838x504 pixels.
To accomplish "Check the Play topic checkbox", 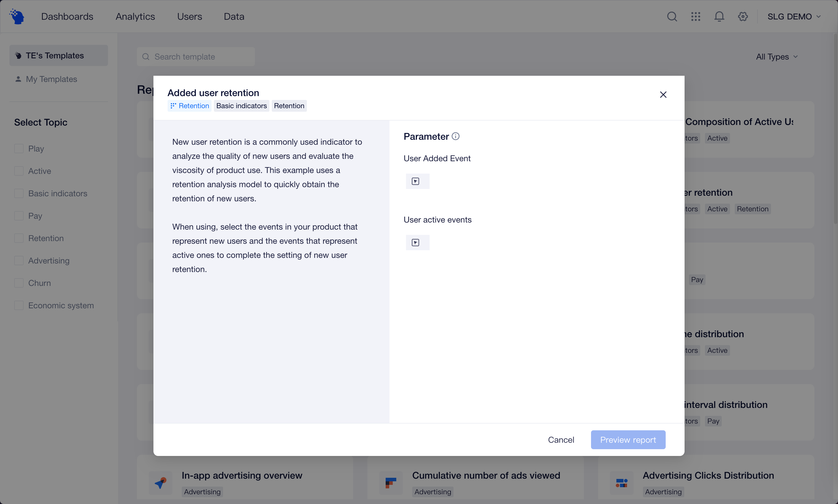I will click(19, 149).
